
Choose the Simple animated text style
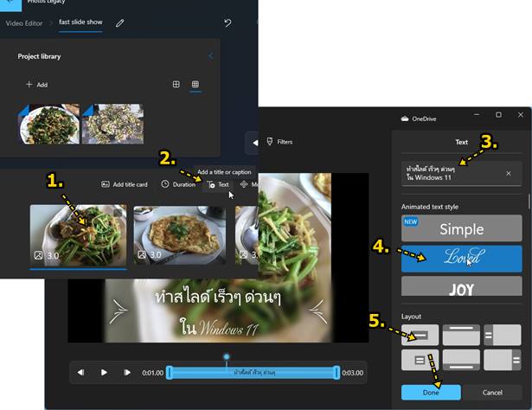pos(461,228)
